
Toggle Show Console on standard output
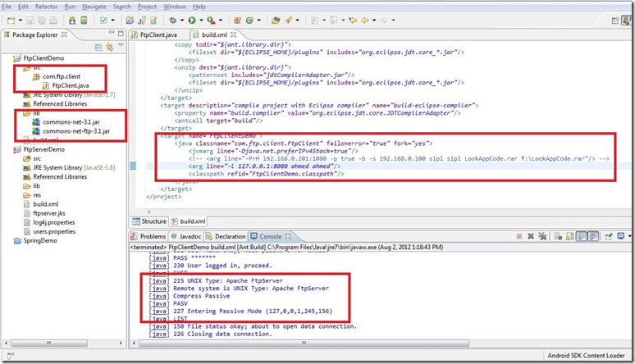(x=582, y=236)
